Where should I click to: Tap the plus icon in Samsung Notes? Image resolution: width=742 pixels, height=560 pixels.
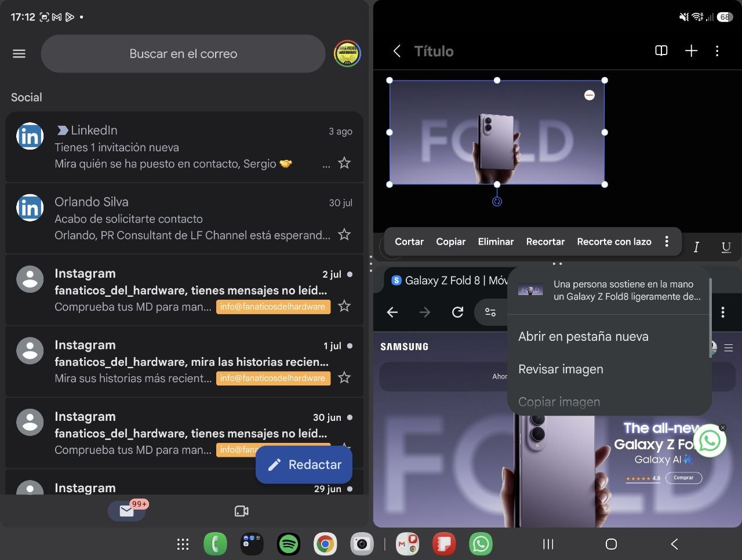pyautogui.click(x=691, y=51)
